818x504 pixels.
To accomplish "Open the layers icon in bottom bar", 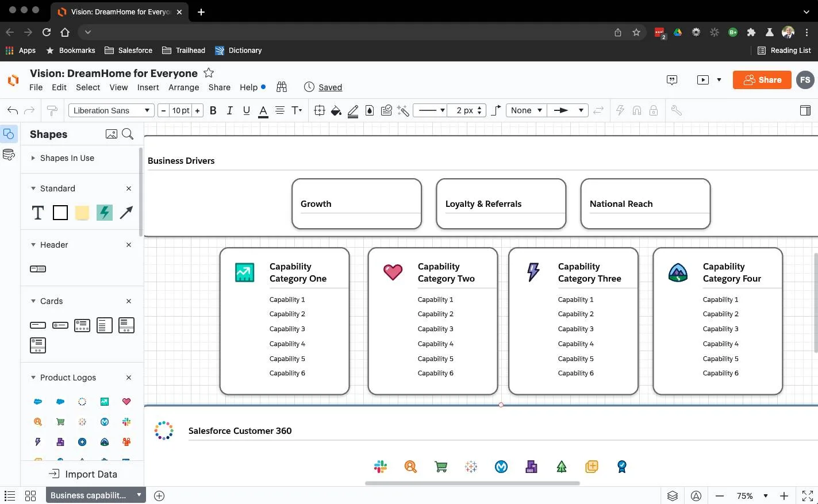I will click(x=673, y=495).
